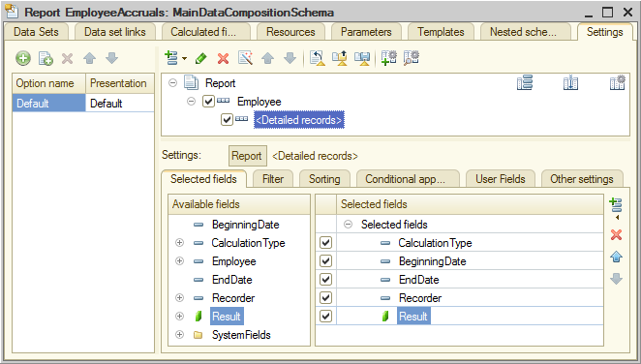Select Default option name cell
This screenshot has width=641, height=364.
pyautogui.click(x=48, y=104)
